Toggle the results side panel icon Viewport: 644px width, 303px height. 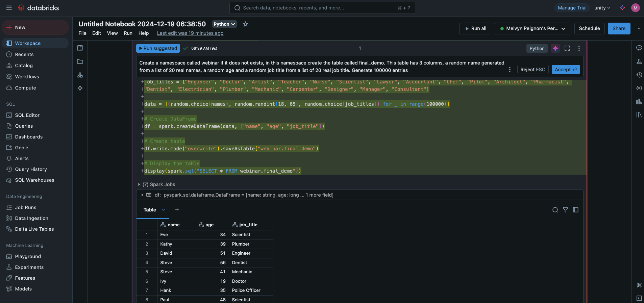pyautogui.click(x=576, y=210)
